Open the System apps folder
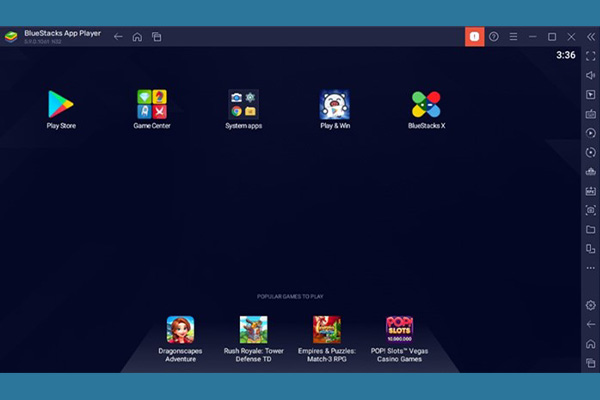The width and height of the screenshot is (600, 400). (x=243, y=109)
